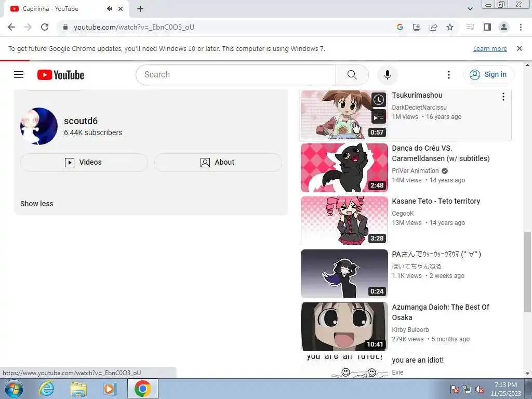Click Chrome icon in the taskbar
This screenshot has width=532, height=399.
tap(142, 389)
